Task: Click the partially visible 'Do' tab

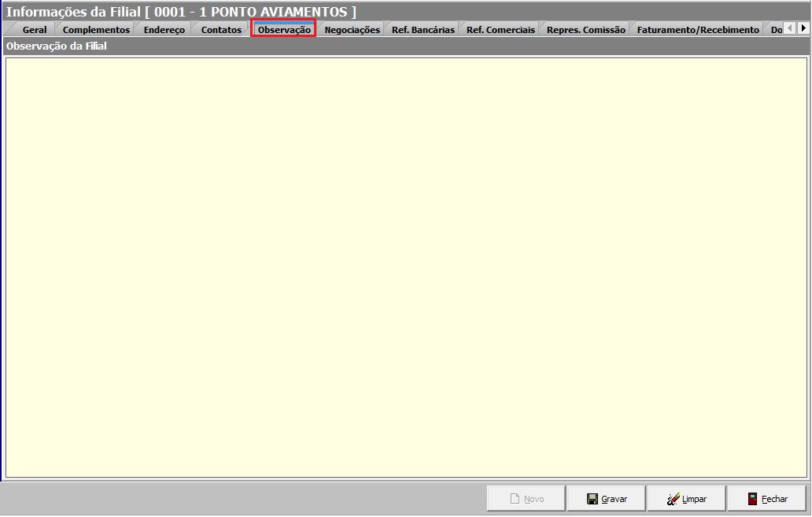Action: [x=776, y=30]
